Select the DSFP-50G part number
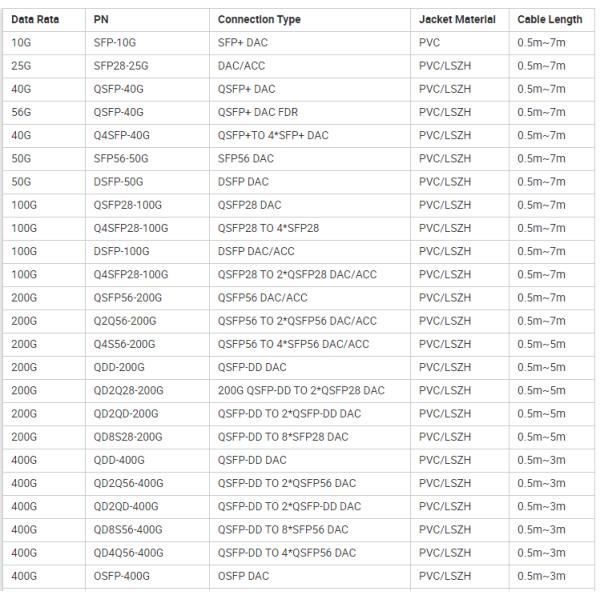600x600 pixels. click(118, 182)
